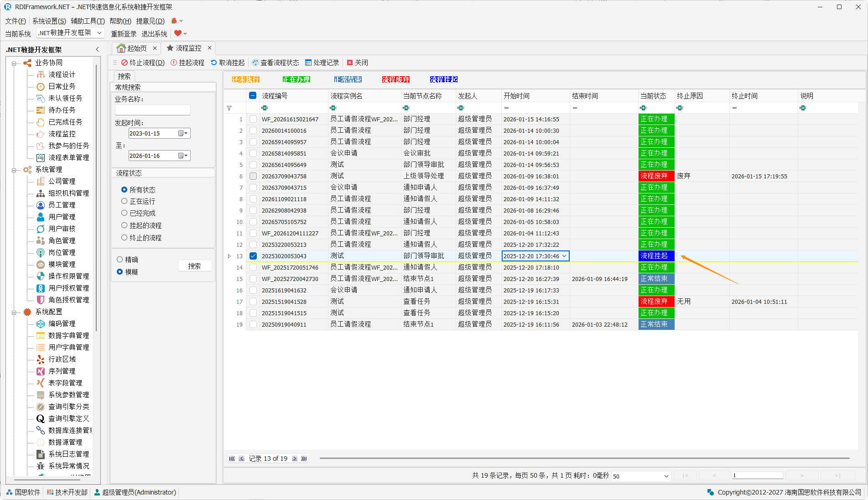Click the 搜索 button

(x=194, y=266)
